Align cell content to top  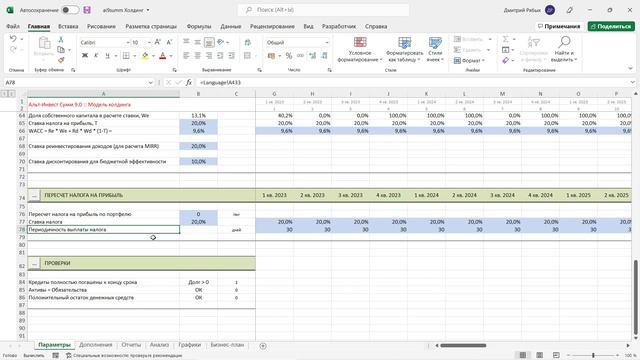(186, 42)
